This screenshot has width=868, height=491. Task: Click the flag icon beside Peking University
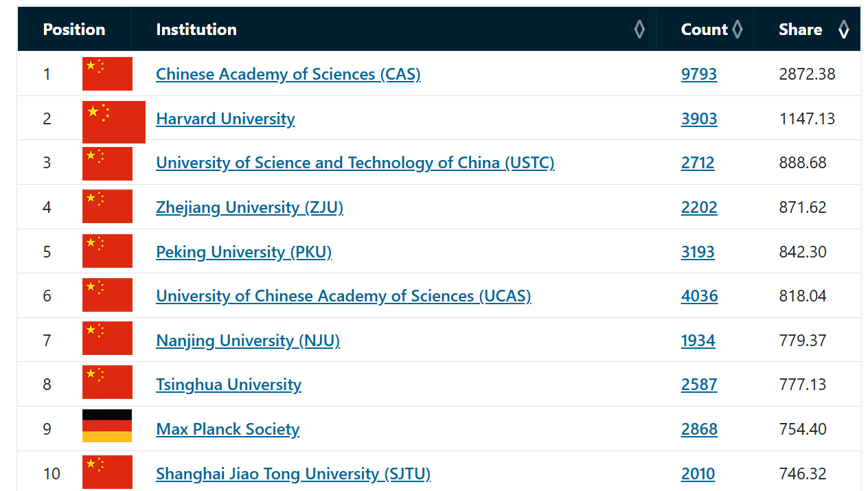pos(107,251)
